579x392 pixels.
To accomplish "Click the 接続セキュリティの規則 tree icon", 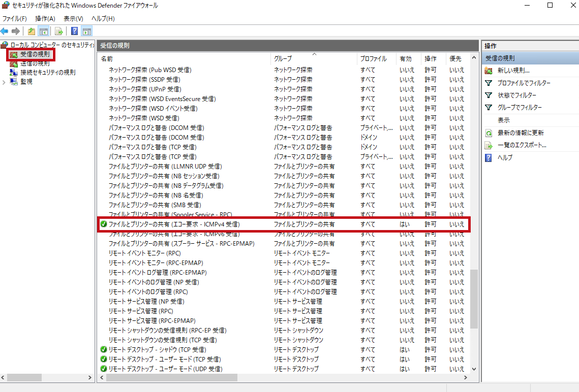I will point(13,73).
